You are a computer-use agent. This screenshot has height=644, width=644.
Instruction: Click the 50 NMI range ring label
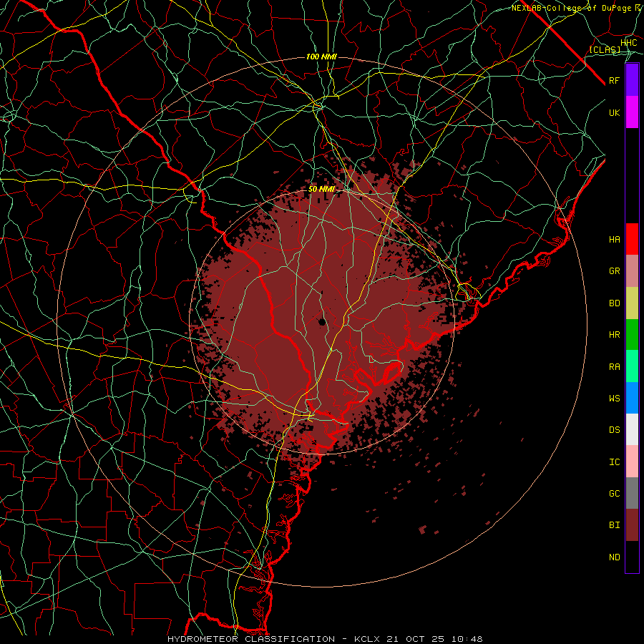point(321,189)
